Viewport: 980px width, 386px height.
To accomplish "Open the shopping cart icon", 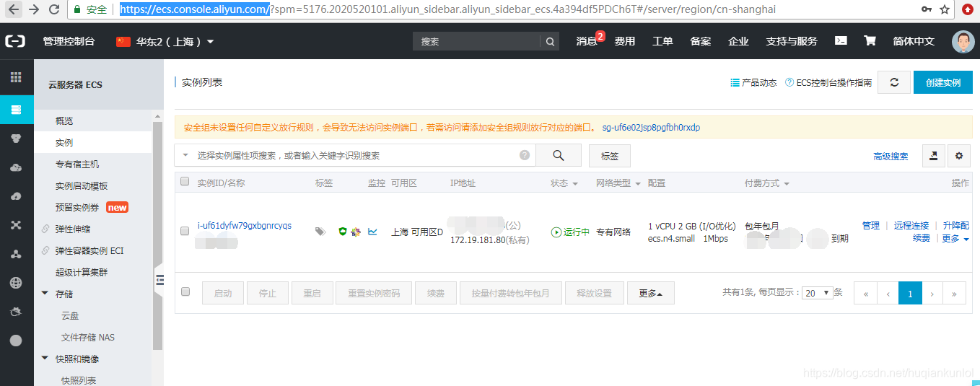I will [870, 41].
